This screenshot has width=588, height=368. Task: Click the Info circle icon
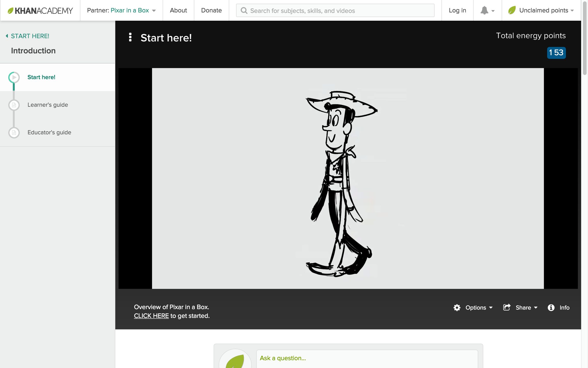551,308
